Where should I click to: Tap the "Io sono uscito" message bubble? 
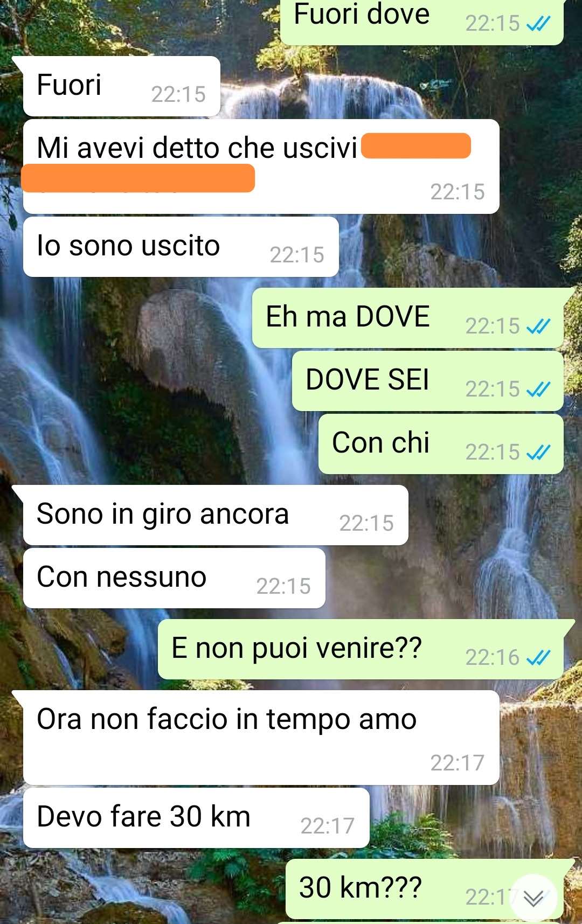pos(181,247)
